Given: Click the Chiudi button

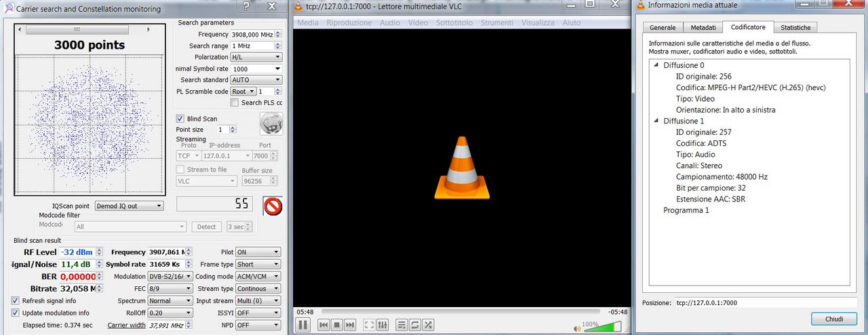Looking at the screenshot, I should click(x=834, y=319).
